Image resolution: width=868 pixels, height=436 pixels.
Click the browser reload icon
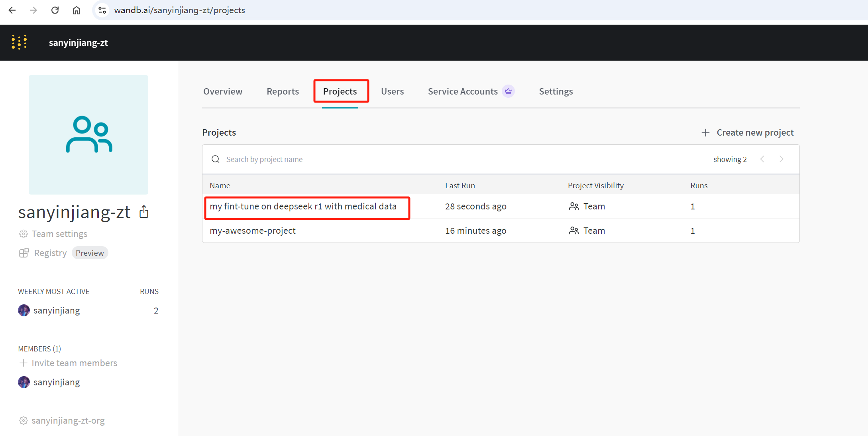55,10
